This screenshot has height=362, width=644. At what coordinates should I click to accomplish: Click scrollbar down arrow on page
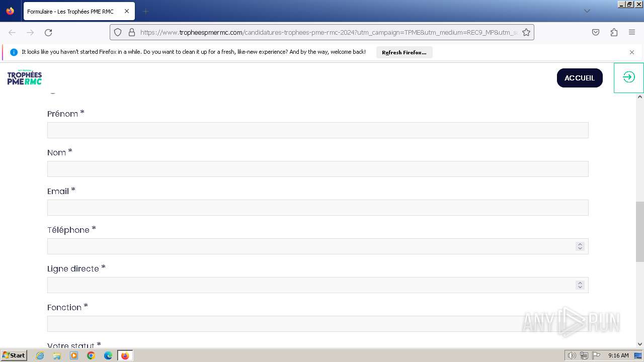tap(639, 344)
